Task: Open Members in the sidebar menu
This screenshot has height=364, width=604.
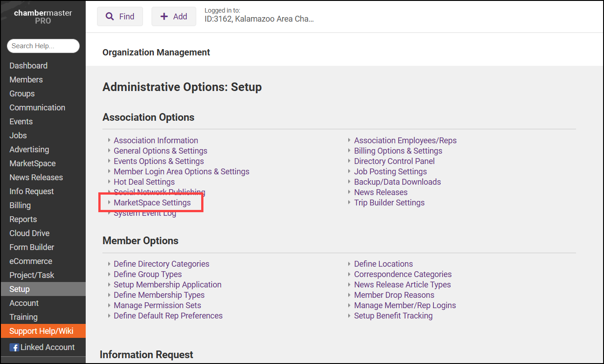Action: 26,80
